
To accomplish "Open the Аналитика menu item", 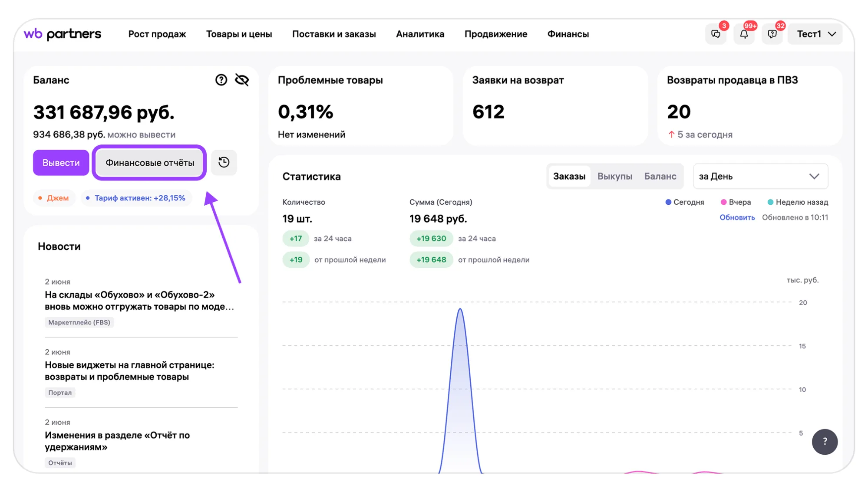I will pos(420,34).
